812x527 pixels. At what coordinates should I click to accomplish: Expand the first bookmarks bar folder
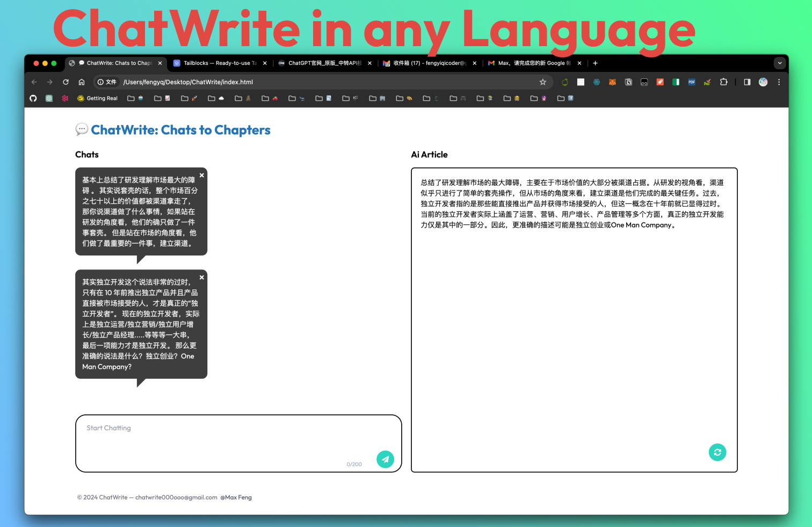(130, 98)
